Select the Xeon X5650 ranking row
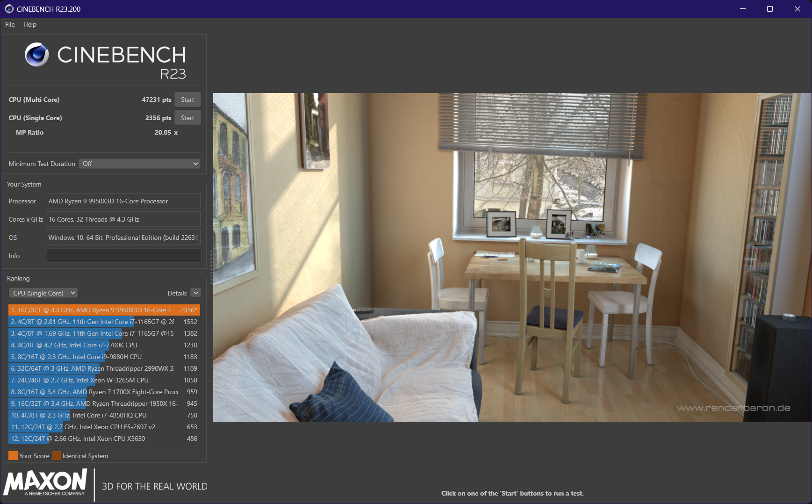The width and height of the screenshot is (812, 504). 104,439
